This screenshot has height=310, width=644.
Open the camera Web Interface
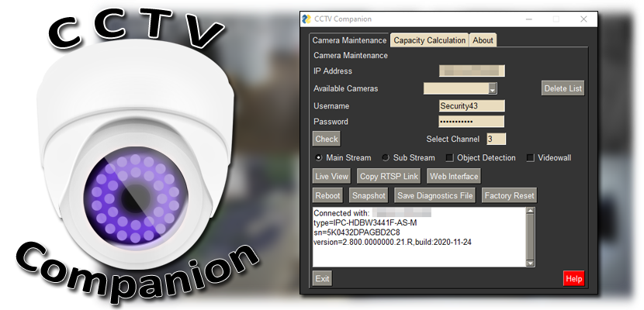(454, 177)
